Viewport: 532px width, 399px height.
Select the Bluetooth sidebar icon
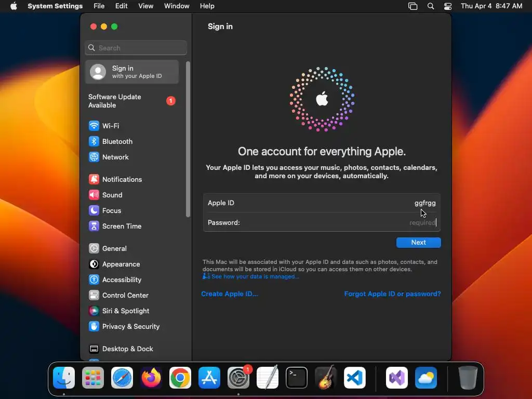tap(94, 141)
